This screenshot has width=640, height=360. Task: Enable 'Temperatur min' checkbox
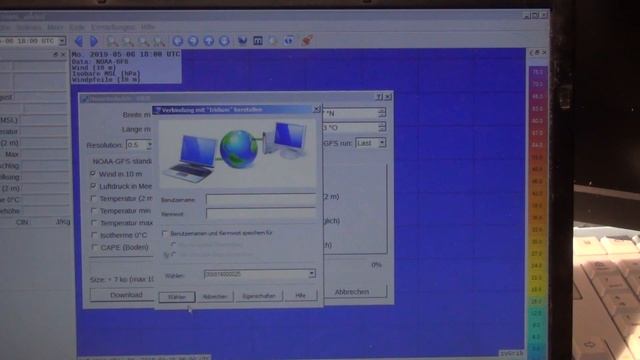pos(94,211)
